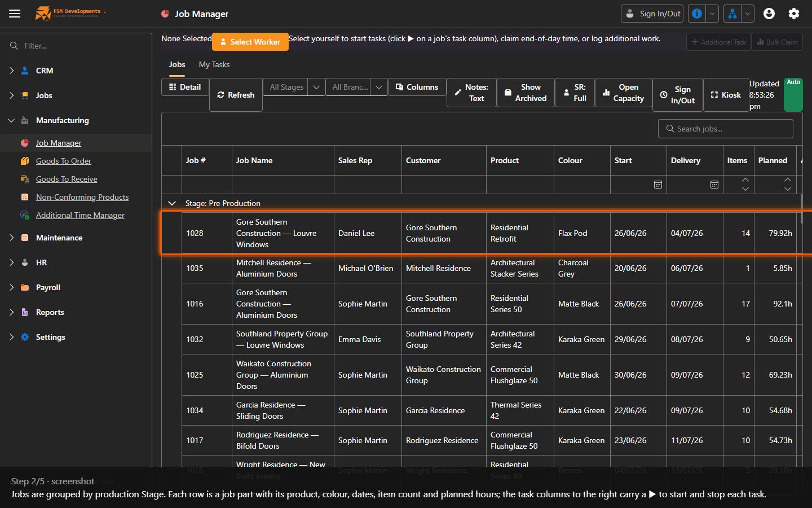Click the Job Name filter cell

click(283, 185)
